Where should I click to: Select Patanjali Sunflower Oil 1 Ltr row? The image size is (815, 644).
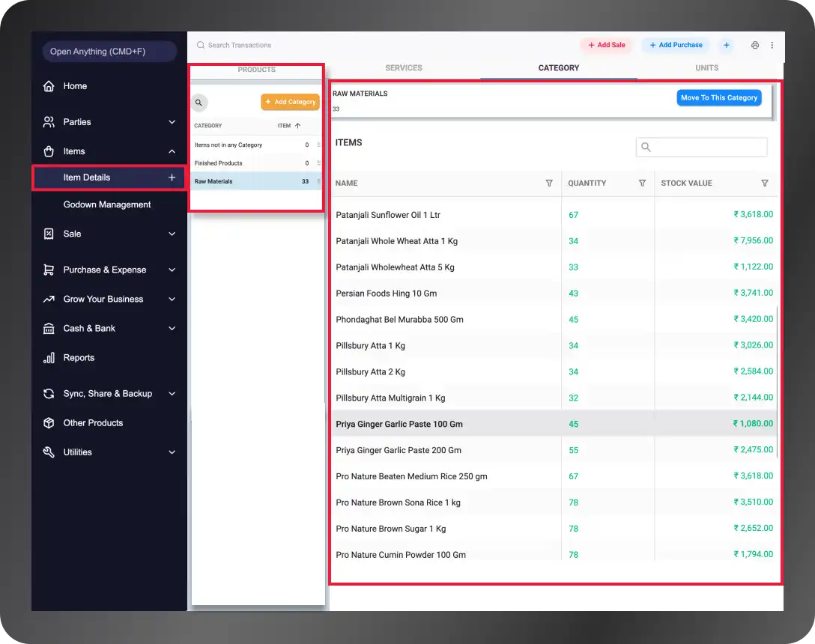[554, 215]
